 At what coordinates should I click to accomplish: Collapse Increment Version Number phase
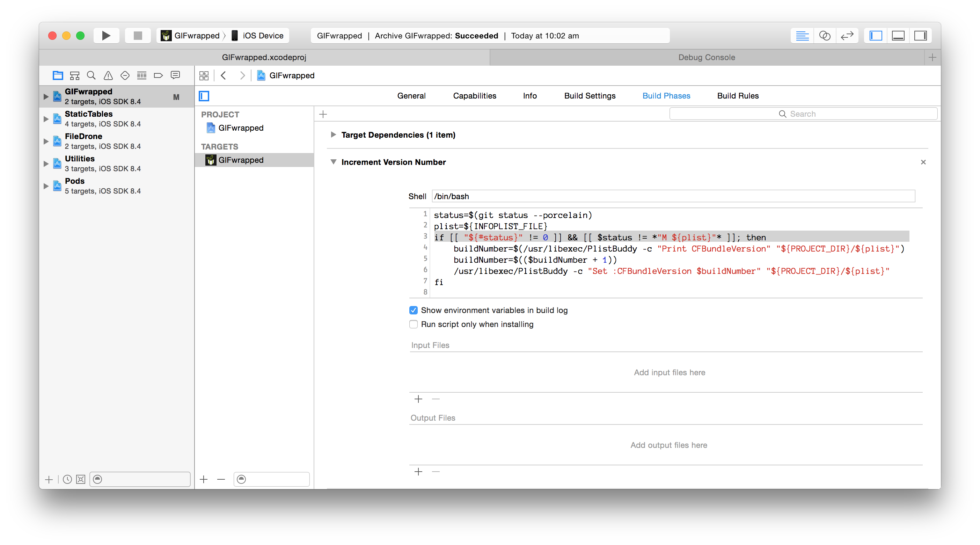(333, 162)
